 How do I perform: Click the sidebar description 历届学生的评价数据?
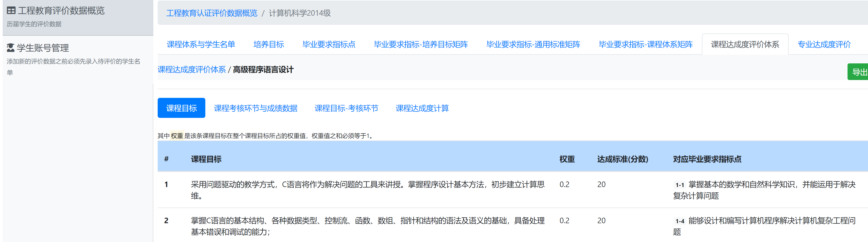point(34,24)
